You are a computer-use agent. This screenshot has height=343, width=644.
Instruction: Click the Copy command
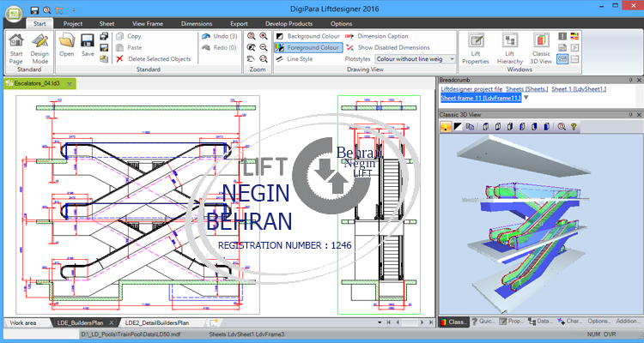pyautogui.click(x=129, y=36)
